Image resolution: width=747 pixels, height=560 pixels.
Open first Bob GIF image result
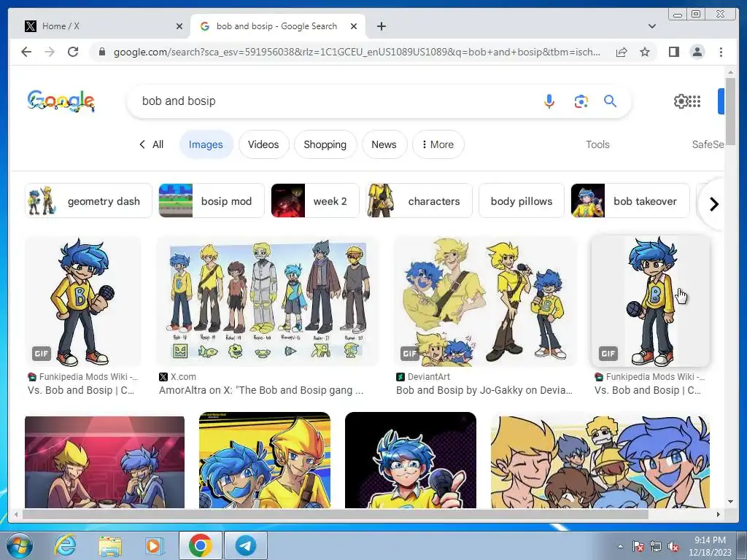[x=83, y=301]
